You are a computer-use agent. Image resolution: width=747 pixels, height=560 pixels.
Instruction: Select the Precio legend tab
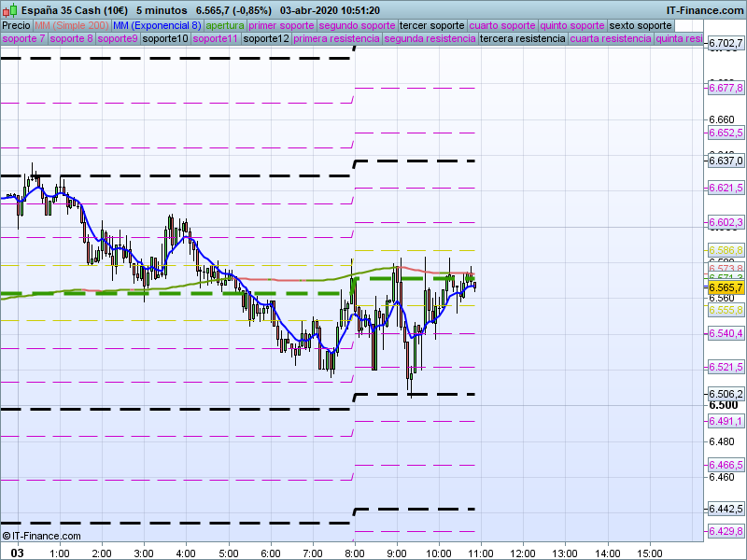click(x=16, y=25)
